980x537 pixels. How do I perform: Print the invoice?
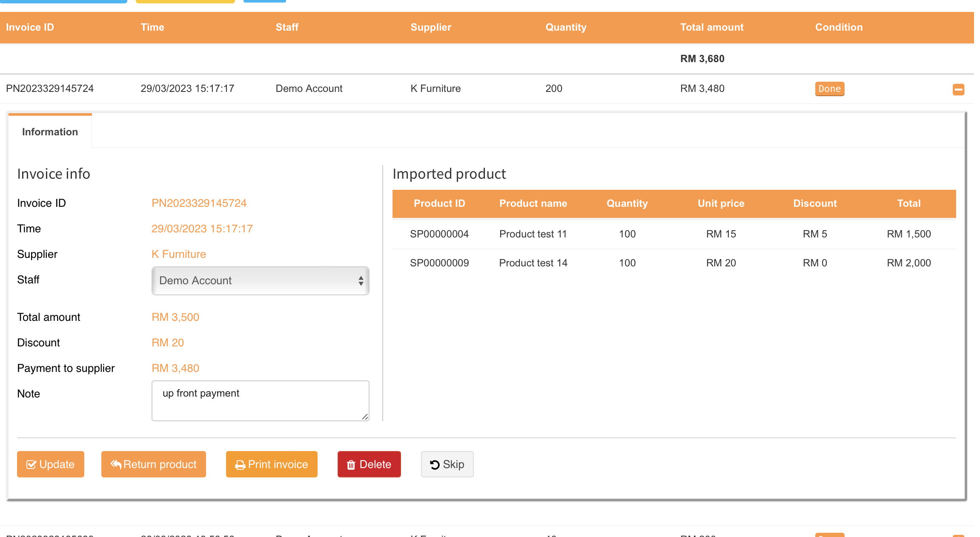(x=272, y=464)
